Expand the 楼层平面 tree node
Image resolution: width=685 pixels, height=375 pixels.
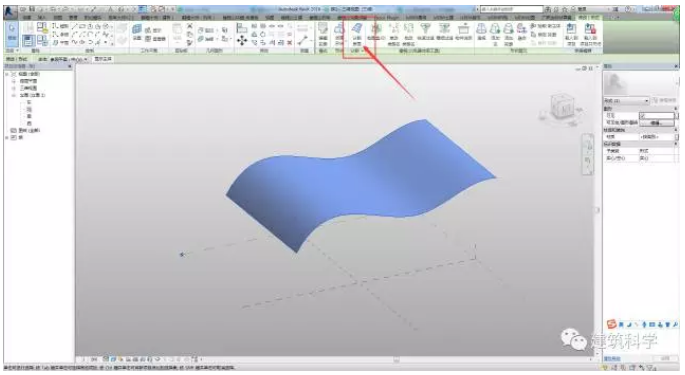(x=14, y=81)
